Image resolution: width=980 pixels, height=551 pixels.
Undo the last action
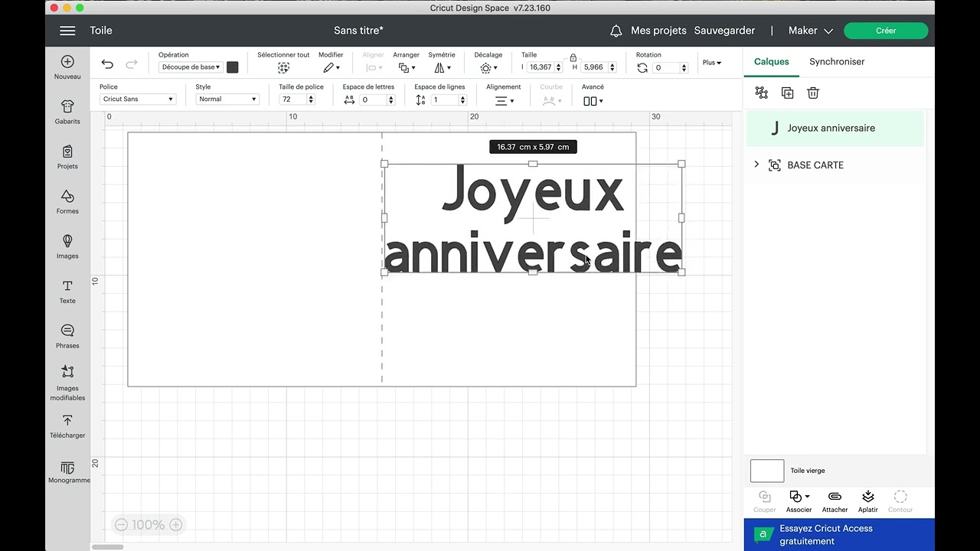pos(107,64)
